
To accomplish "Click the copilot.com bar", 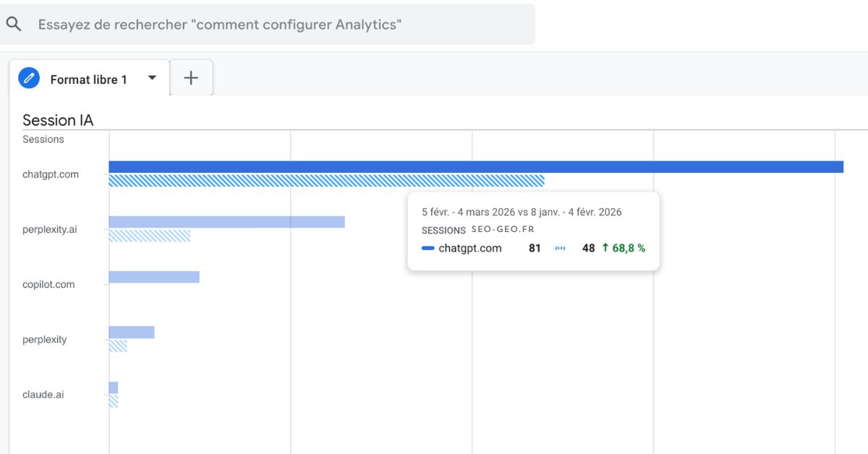I will click(154, 277).
